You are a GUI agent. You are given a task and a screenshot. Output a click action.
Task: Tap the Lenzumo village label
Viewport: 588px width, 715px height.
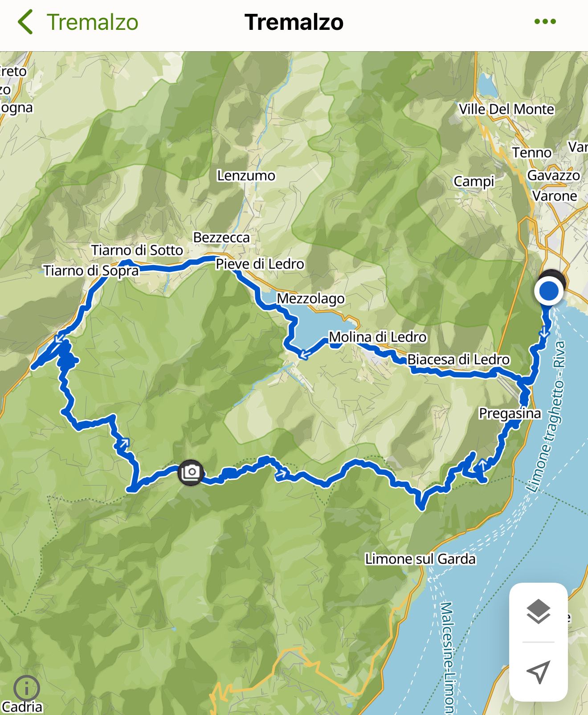click(246, 176)
